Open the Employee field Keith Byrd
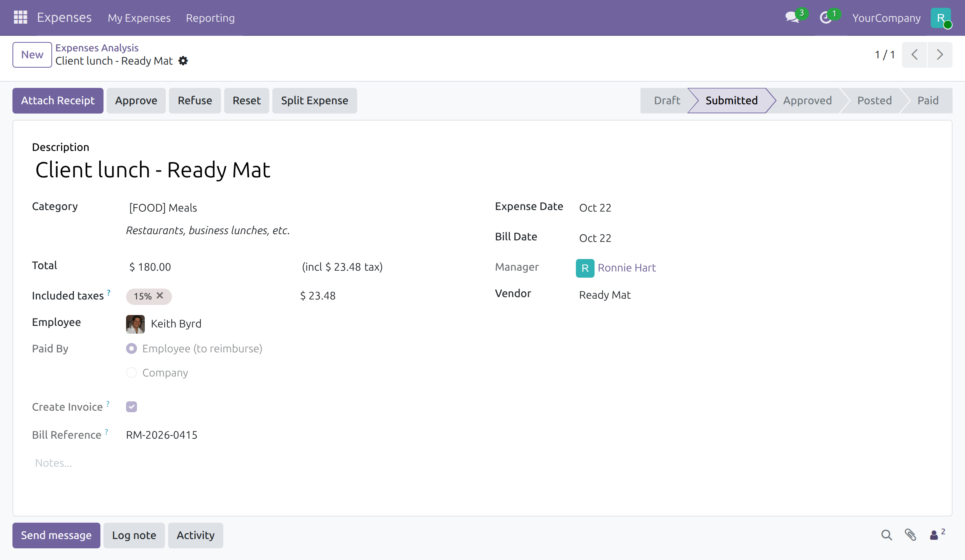 [x=176, y=324]
